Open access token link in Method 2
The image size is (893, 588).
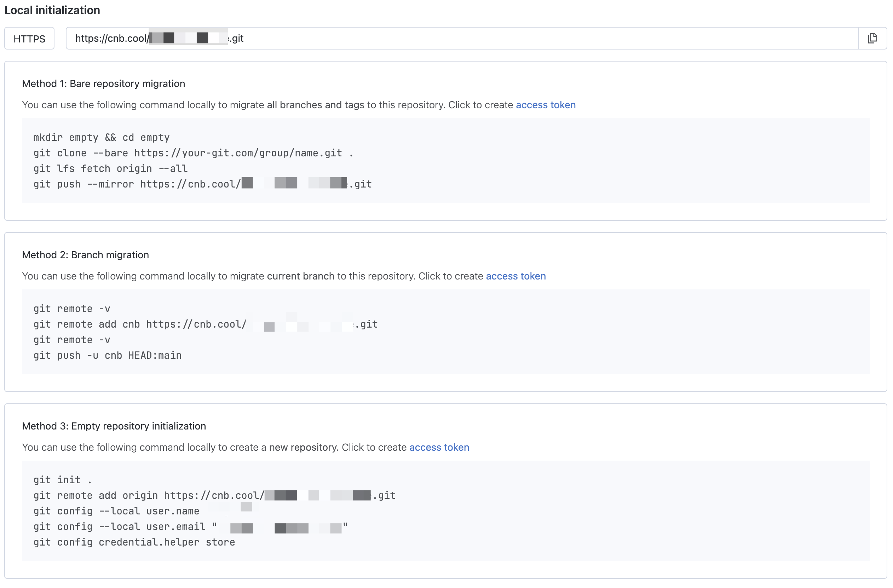click(515, 276)
